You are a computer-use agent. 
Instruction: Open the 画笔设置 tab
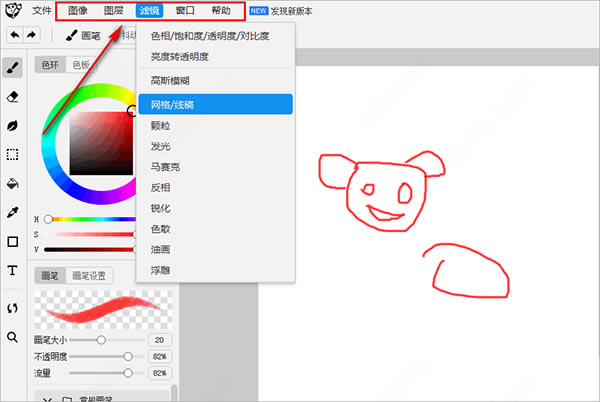pos(91,276)
